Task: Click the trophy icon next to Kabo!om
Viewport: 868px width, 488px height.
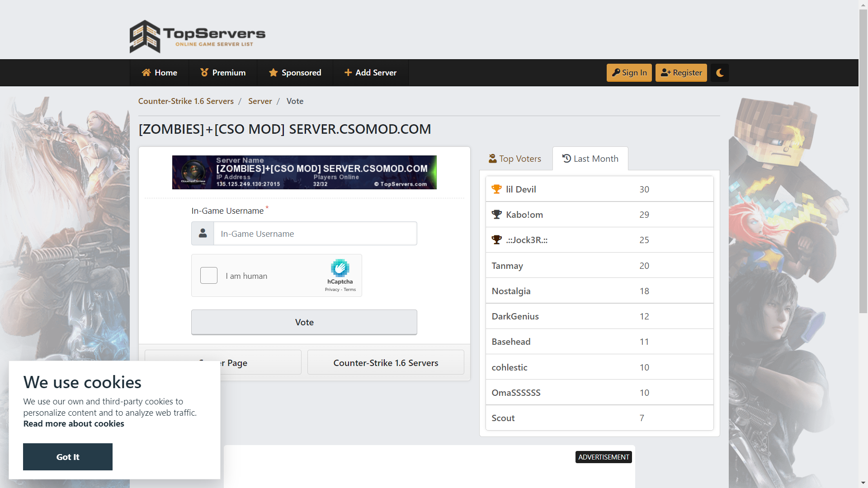Action: click(x=496, y=215)
